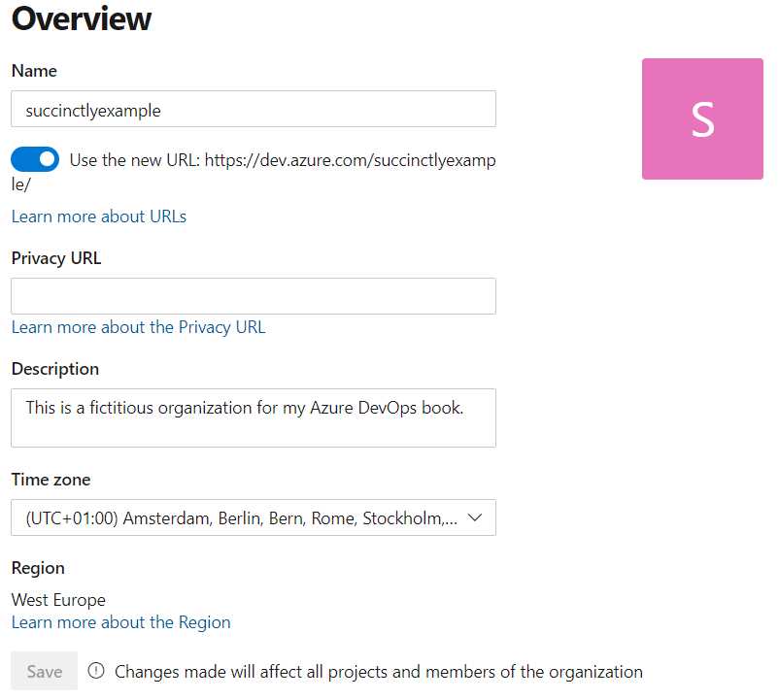Click the Name input field
The height and width of the screenshot is (700, 779).
click(253, 110)
